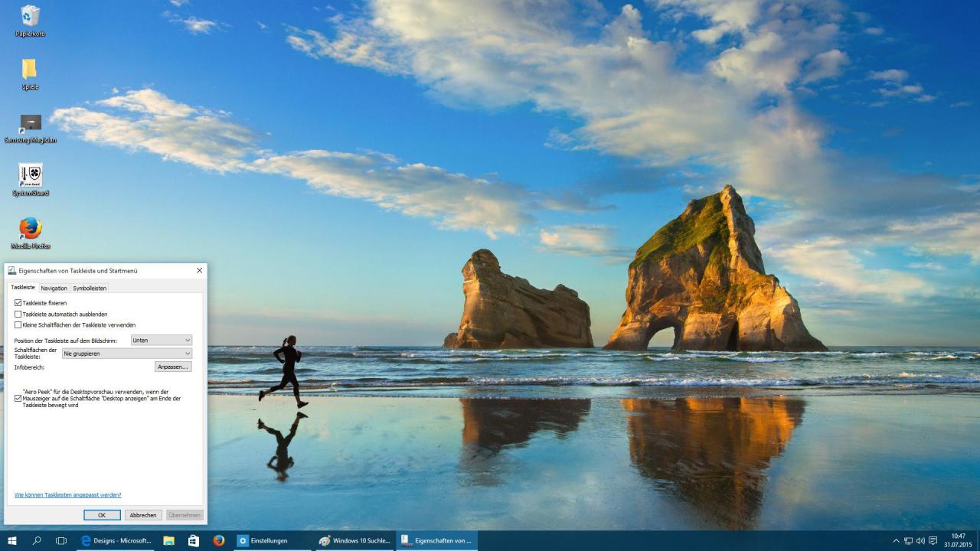The width and height of the screenshot is (980, 551).
Task: Switch to Designs - Microsoft Edge taskbar item
Action: coord(116,540)
